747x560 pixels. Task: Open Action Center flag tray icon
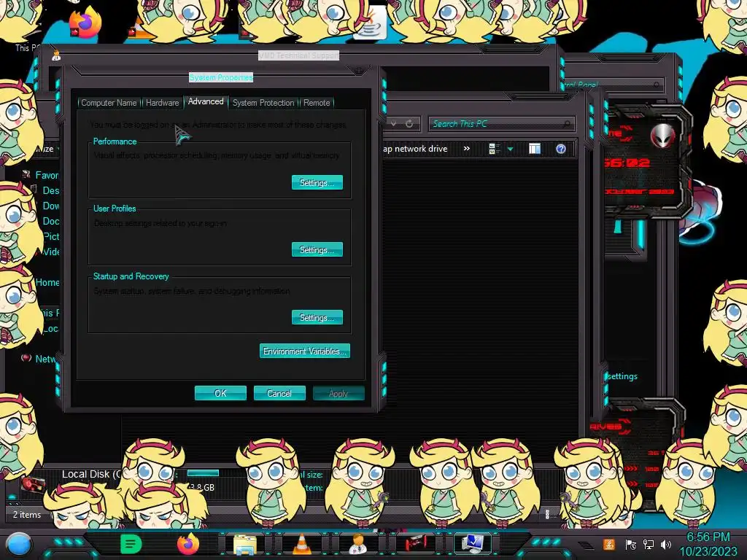click(x=631, y=545)
